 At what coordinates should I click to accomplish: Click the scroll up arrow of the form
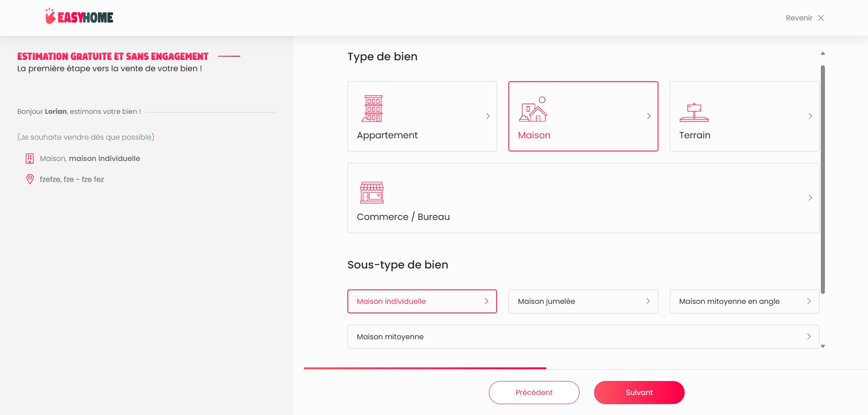823,54
